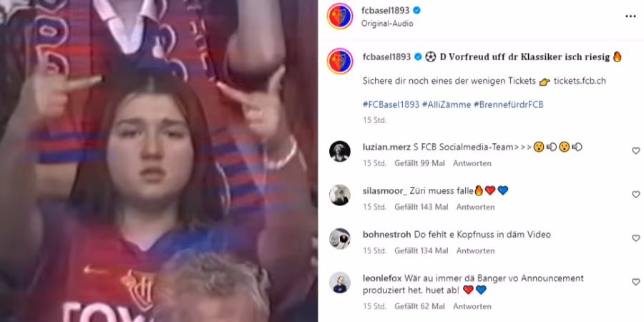Open the #FCBasel1893 hashtag
Screen dimensions: 644x322
click(x=391, y=104)
